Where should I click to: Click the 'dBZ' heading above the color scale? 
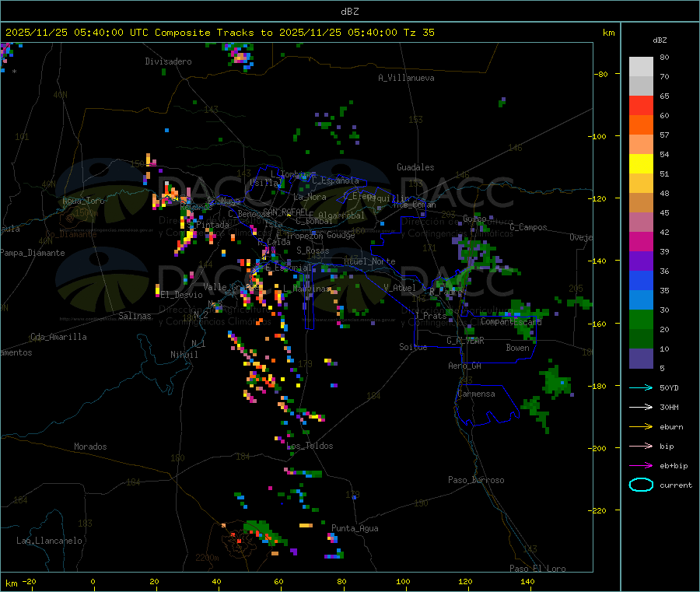(660, 40)
